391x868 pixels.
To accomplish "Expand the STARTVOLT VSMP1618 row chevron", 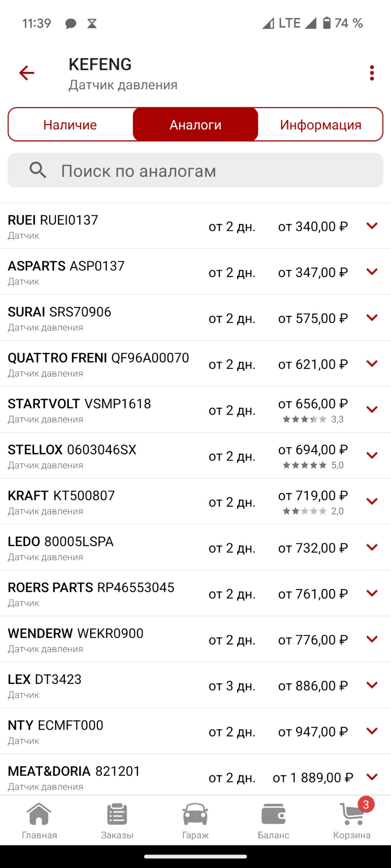I will [372, 410].
